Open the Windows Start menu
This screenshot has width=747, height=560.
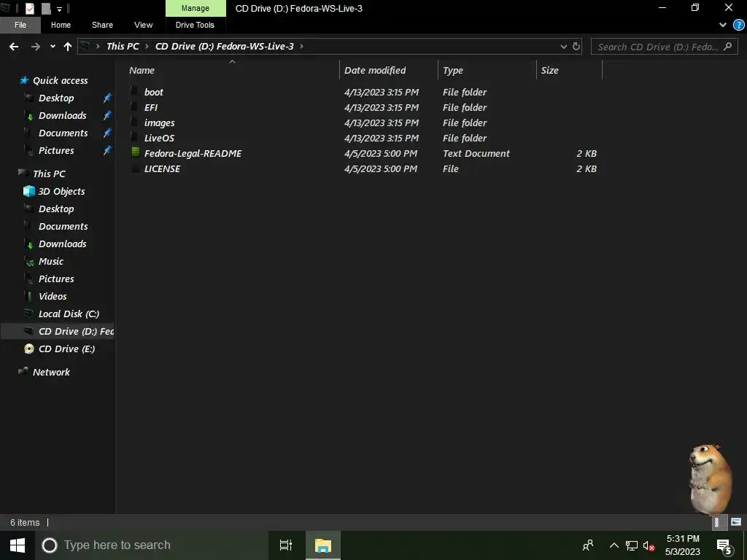click(18, 545)
